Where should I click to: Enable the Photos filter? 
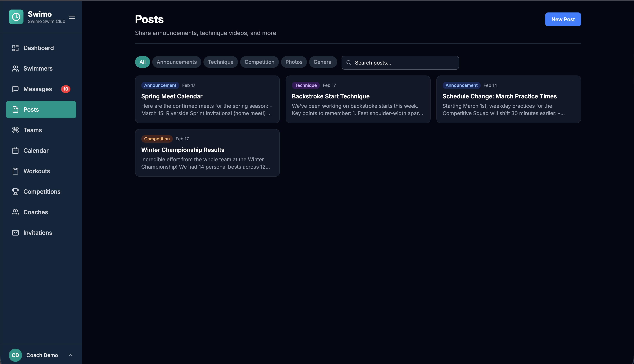[294, 62]
